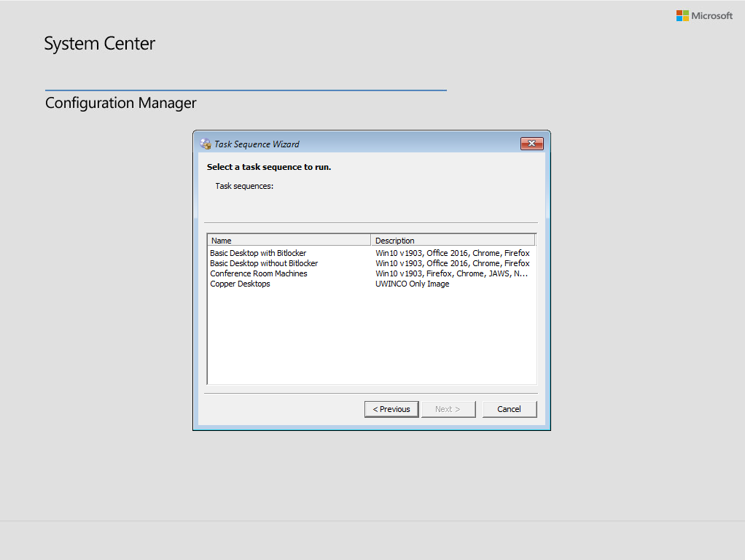
Task: Click the Win10 v1903, Firefox, Chrome, JAWS description
Action: tap(451, 273)
